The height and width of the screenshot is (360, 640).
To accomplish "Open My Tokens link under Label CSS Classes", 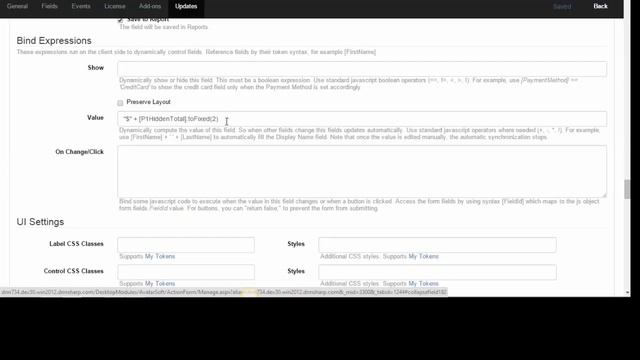I will coord(160,256).
